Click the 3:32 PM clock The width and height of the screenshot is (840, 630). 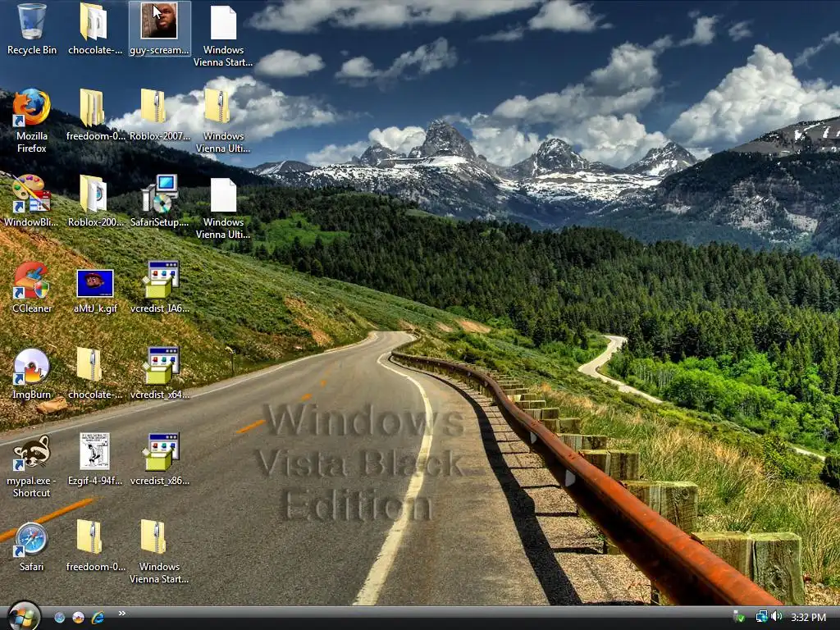(808, 617)
